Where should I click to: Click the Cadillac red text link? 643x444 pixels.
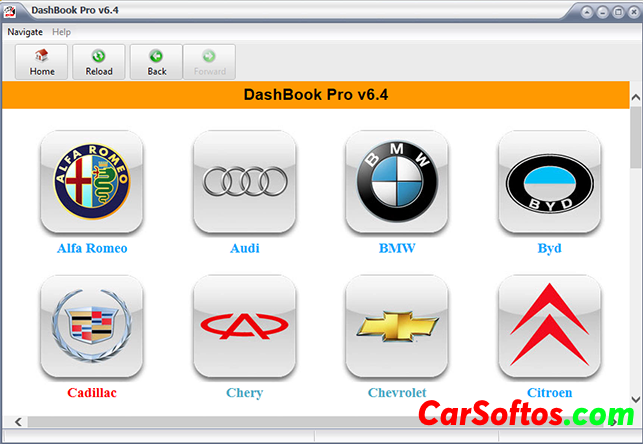click(x=92, y=393)
